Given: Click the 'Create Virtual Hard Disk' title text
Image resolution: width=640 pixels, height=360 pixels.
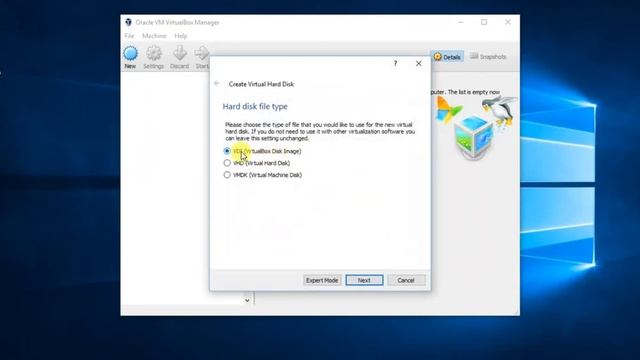Looking at the screenshot, I should click(x=261, y=84).
